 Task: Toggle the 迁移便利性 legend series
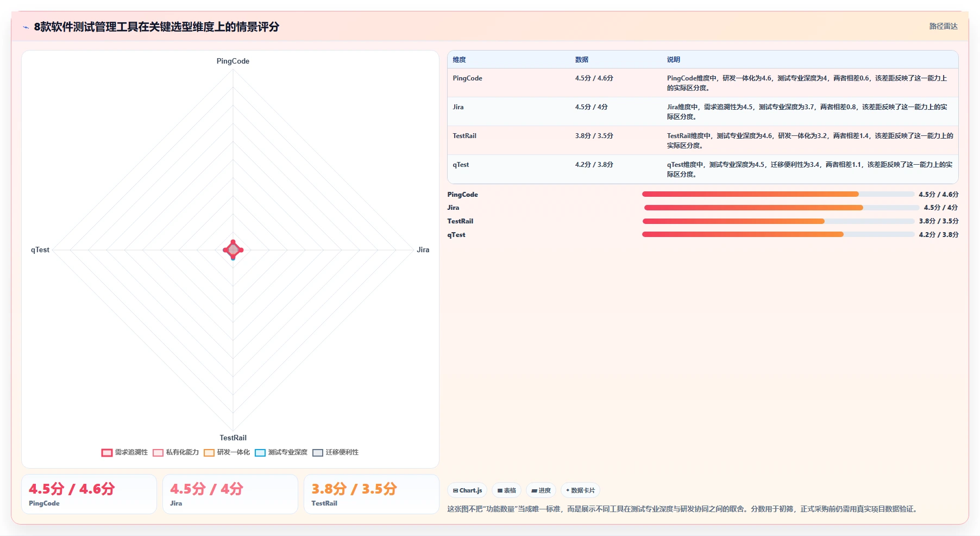(x=335, y=452)
